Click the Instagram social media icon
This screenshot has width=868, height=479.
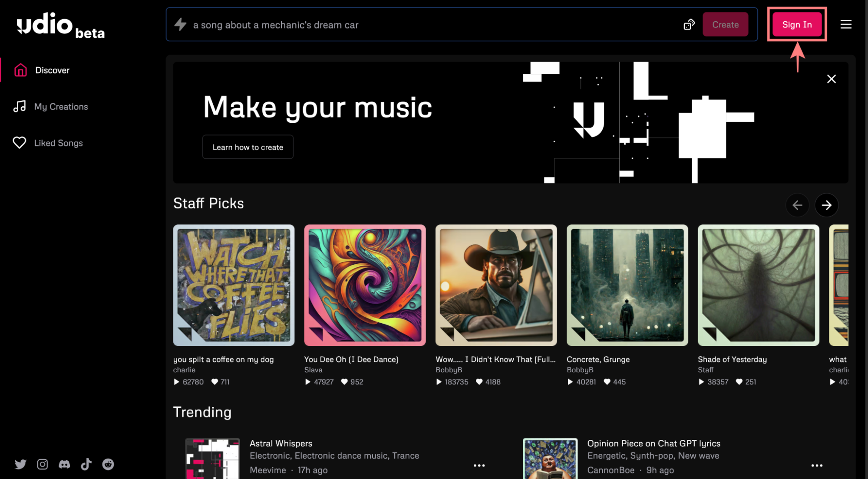[x=42, y=464]
